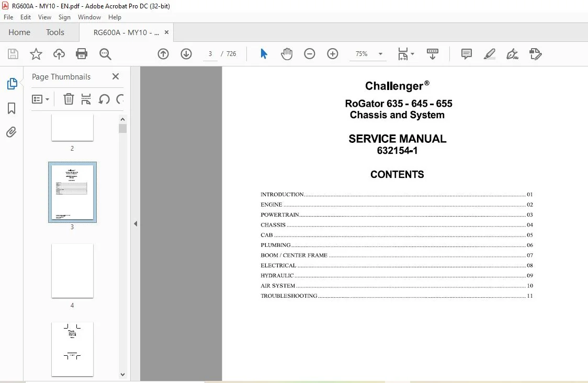Open the zoom level dropdown arrow
The height and width of the screenshot is (383, 588).
(x=380, y=54)
